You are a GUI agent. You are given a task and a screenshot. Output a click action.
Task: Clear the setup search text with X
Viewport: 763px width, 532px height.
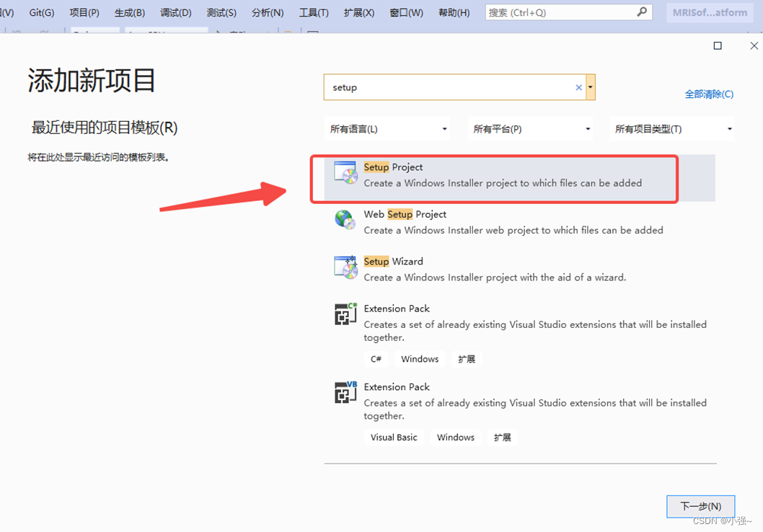click(578, 87)
